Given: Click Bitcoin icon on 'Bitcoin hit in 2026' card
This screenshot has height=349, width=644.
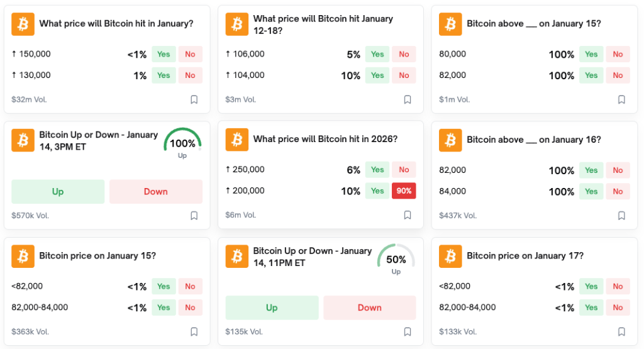Looking at the screenshot, I should point(236,140).
